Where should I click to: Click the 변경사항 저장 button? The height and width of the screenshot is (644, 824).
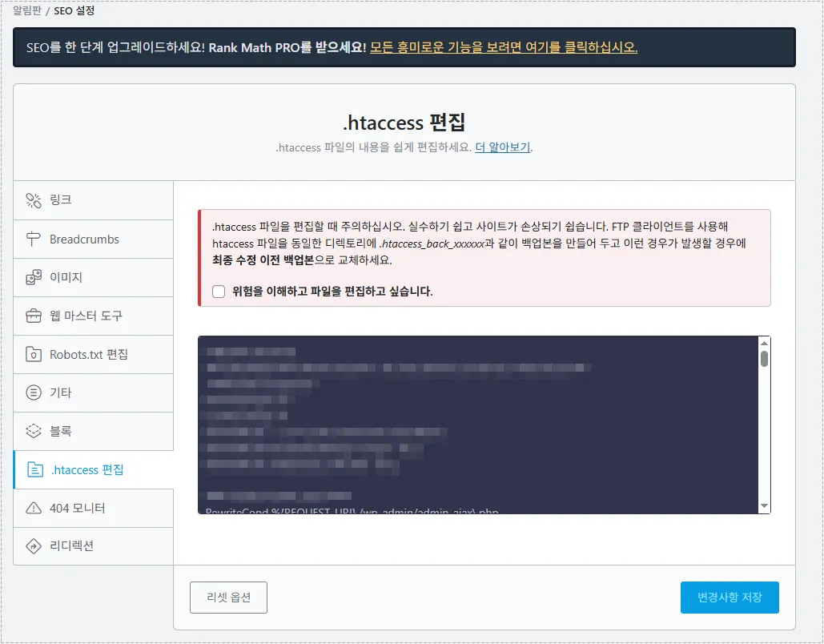(729, 597)
